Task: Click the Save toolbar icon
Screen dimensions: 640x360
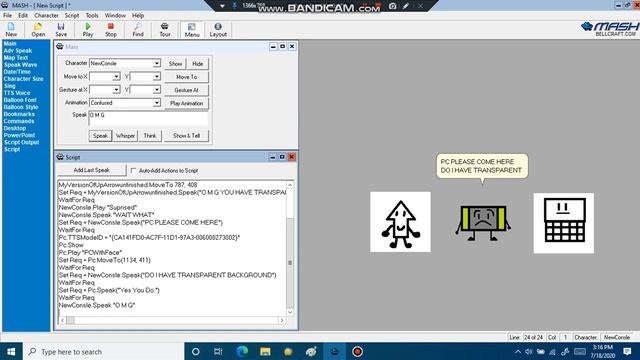Action: click(61, 30)
